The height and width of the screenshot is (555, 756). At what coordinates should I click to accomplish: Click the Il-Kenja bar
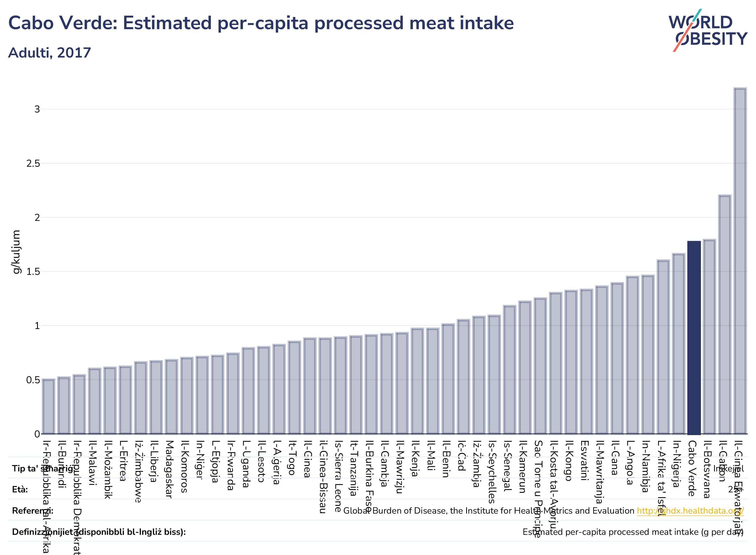(417, 381)
